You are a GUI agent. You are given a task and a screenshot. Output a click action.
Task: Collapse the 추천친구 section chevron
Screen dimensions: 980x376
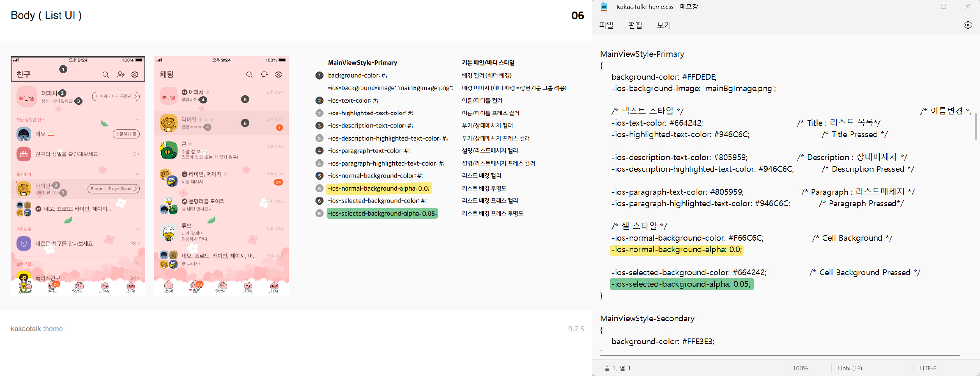[x=137, y=229]
